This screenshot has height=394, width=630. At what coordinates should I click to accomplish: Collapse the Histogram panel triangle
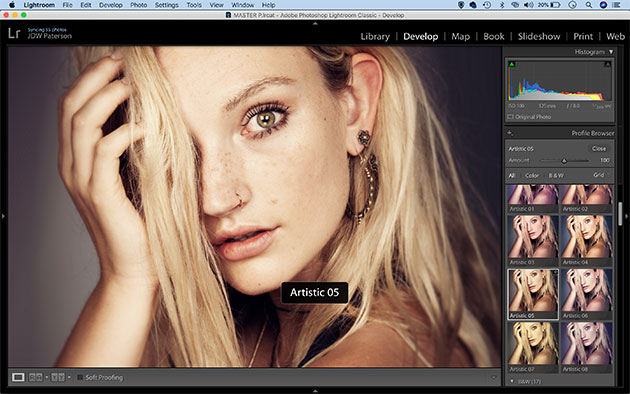[611, 52]
